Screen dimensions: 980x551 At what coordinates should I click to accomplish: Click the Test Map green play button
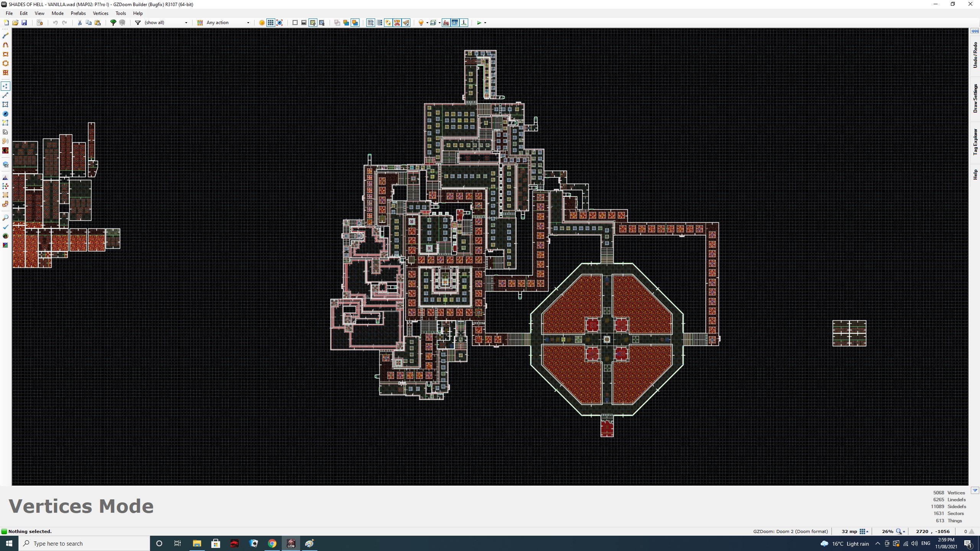479,23
